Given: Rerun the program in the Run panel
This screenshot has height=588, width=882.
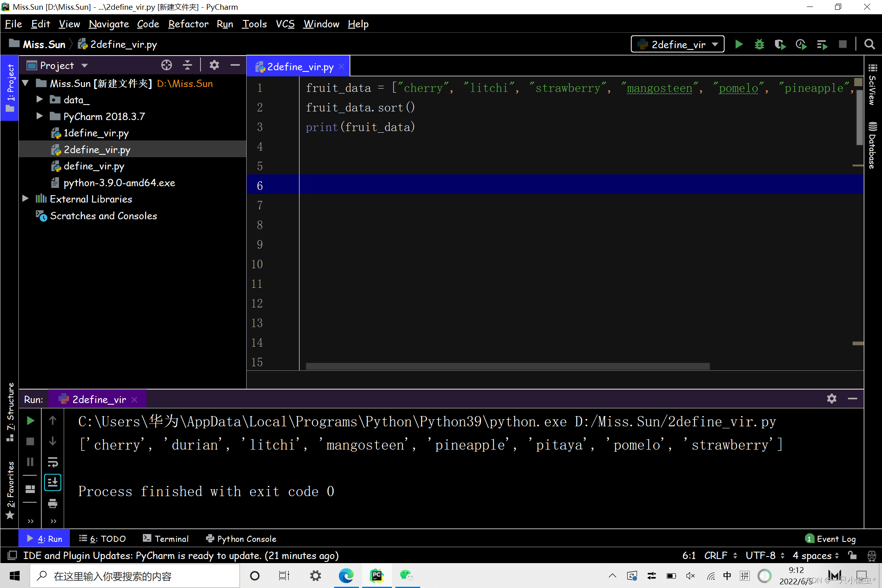Looking at the screenshot, I should (x=31, y=421).
